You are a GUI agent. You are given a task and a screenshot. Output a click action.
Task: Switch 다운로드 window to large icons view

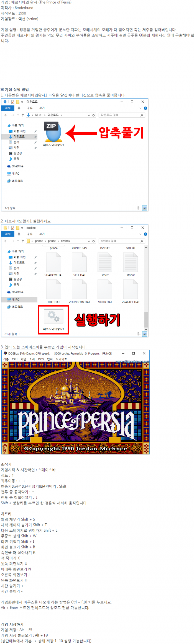(x=145, y=208)
